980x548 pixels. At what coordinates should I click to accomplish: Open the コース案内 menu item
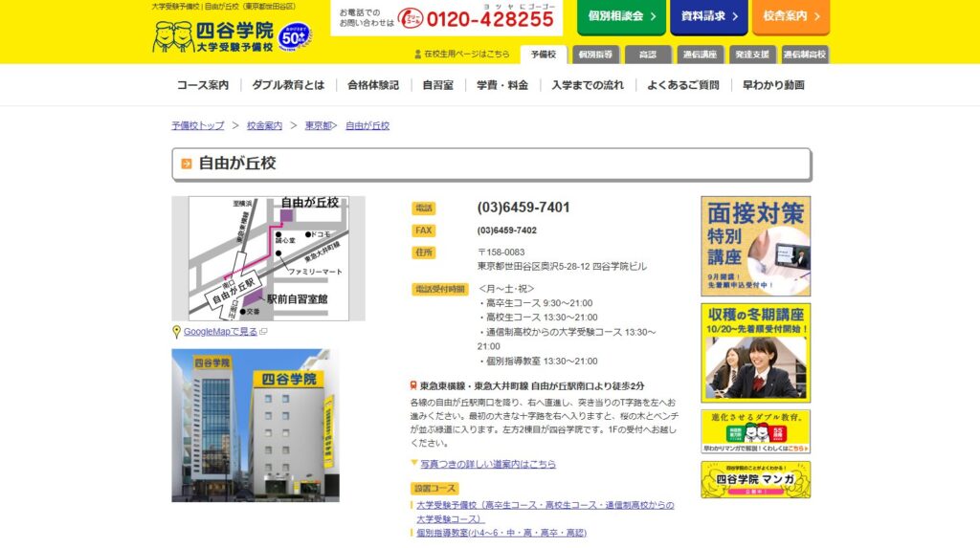pos(203,85)
